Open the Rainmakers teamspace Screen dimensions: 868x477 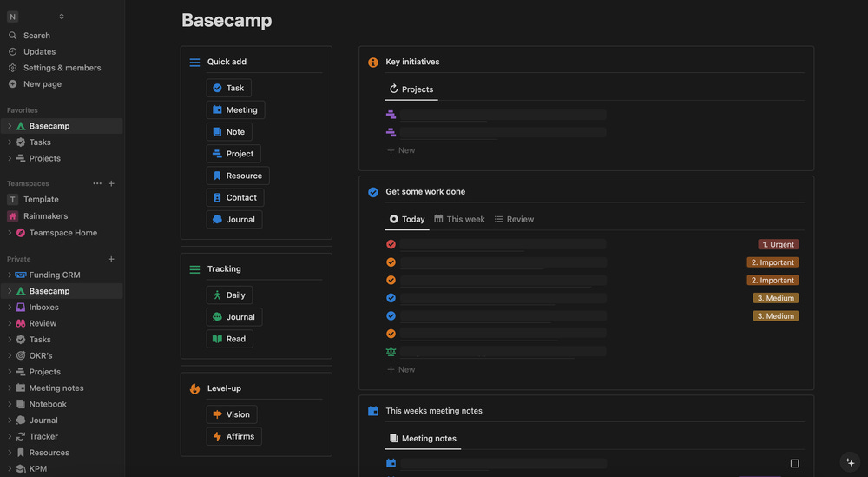45,216
